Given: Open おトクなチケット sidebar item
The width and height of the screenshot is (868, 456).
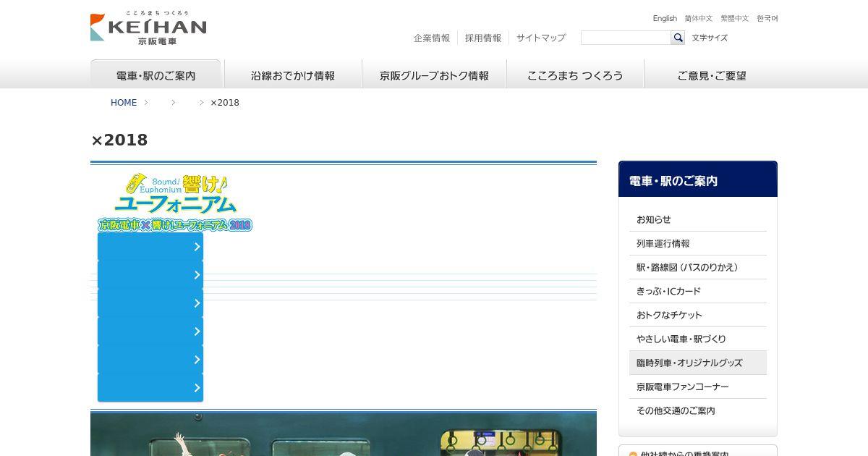Looking at the screenshot, I should (x=698, y=315).
